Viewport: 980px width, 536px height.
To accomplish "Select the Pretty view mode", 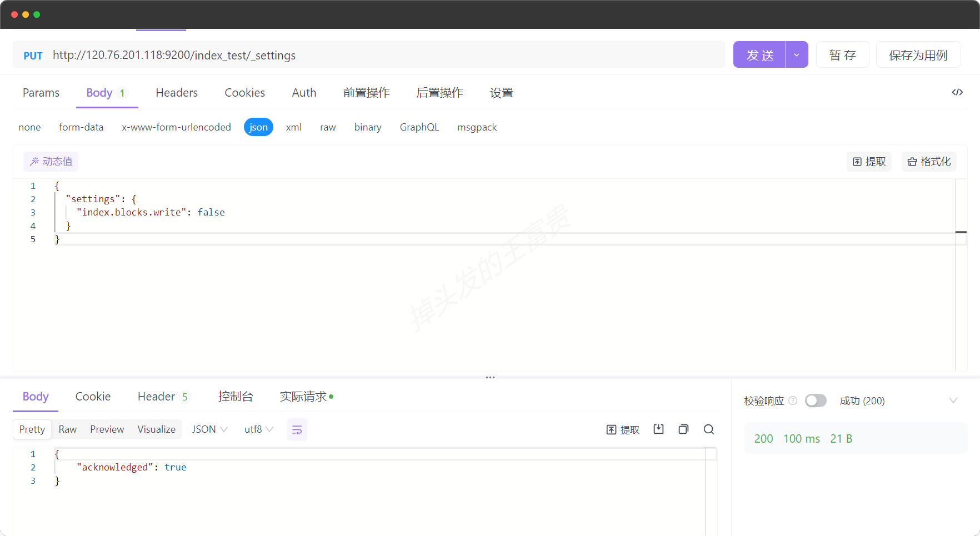I will click(32, 429).
